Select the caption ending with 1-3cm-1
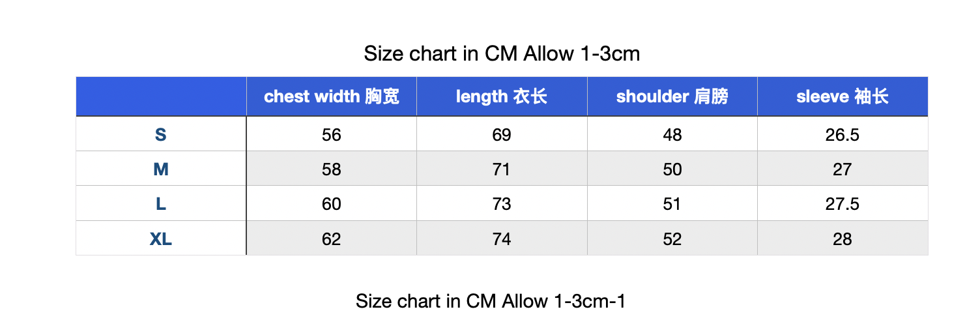 (491, 300)
